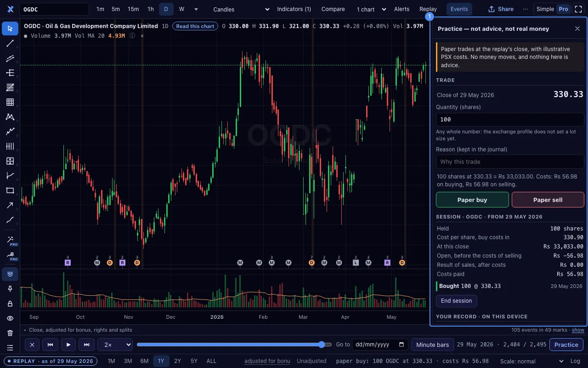Select the 15m timeframe
Screen dimensions: 588x368
click(x=133, y=9)
